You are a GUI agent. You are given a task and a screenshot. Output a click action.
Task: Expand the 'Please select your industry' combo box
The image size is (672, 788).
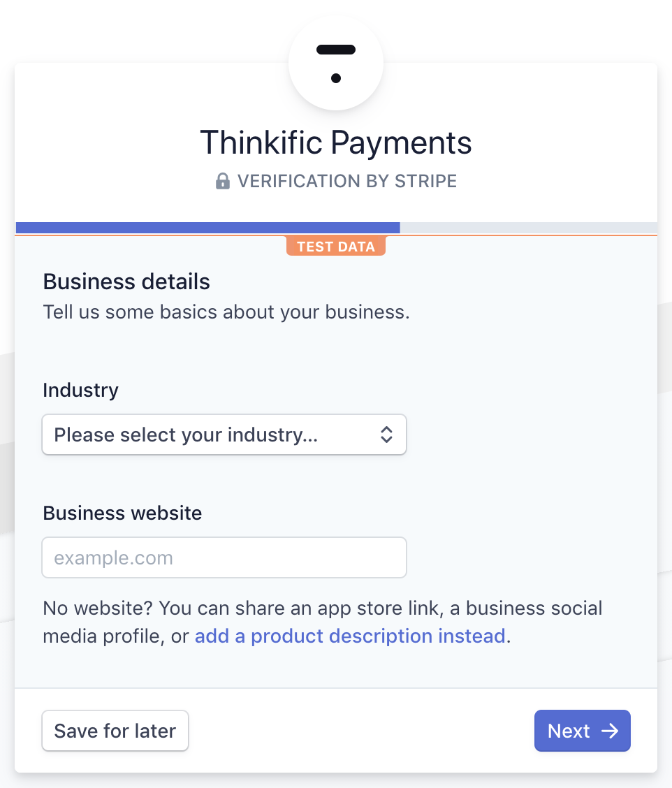(224, 435)
